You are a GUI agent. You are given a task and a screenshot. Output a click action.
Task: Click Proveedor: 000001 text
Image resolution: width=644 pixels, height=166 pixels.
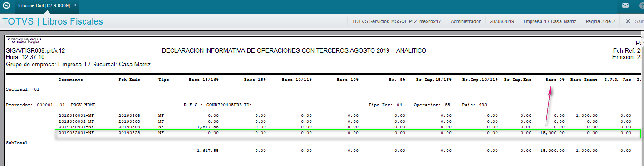pos(29,105)
